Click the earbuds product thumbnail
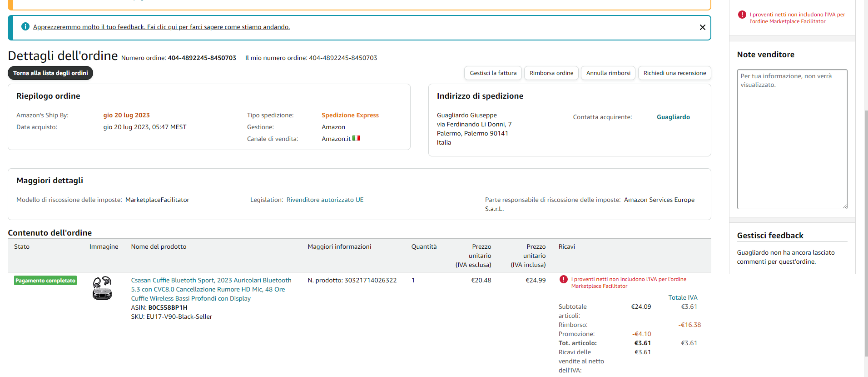 102,288
